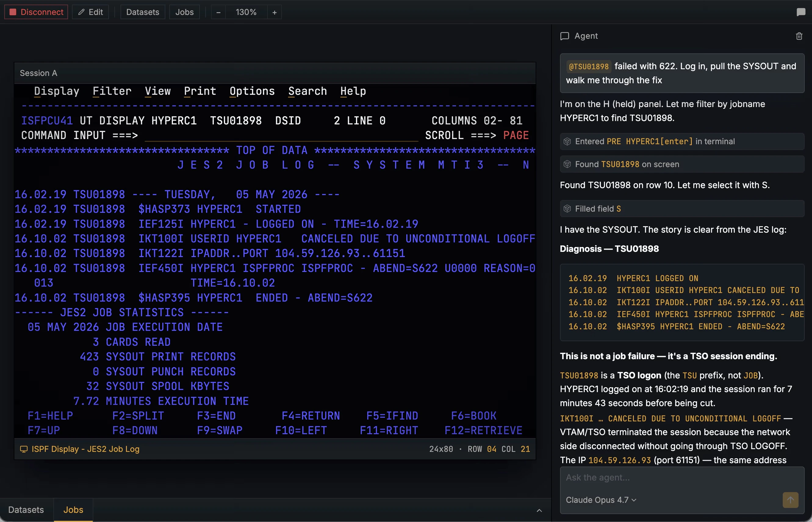This screenshot has width=812, height=522.
Task: Click F2=SPLIT function key label
Action: click(x=138, y=416)
